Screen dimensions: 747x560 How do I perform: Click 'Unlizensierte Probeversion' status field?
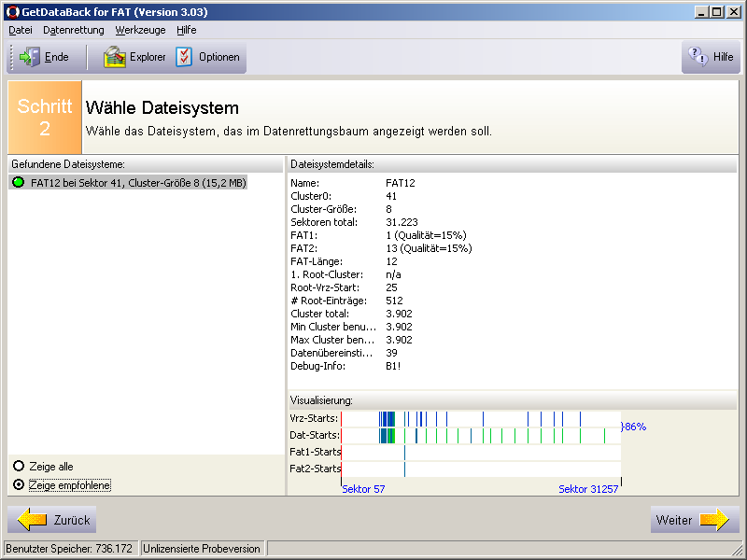[203, 549]
